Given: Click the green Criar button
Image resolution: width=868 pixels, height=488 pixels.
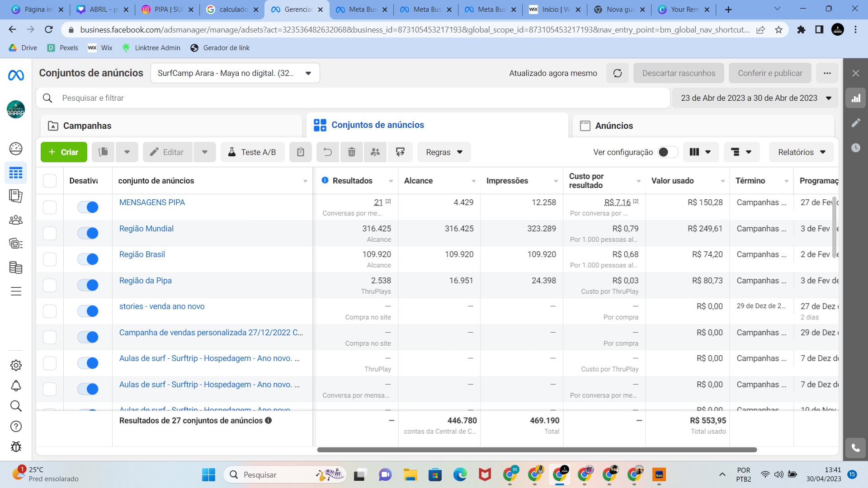Looking at the screenshot, I should (64, 152).
